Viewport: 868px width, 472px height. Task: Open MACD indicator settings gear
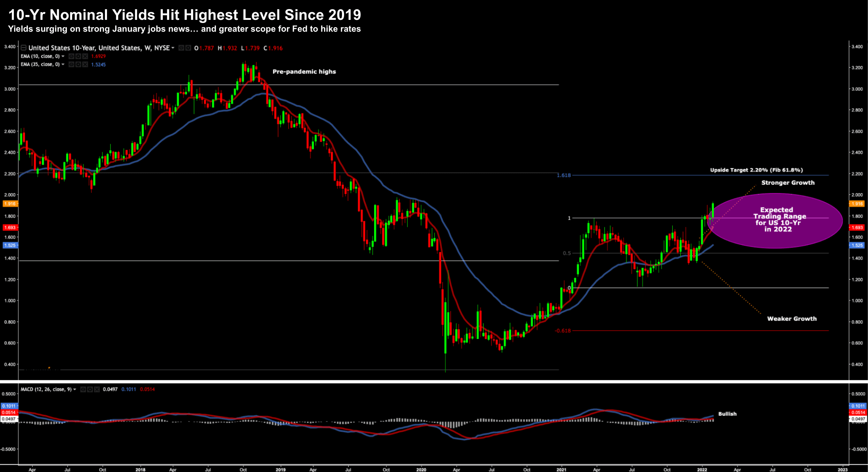[90, 389]
